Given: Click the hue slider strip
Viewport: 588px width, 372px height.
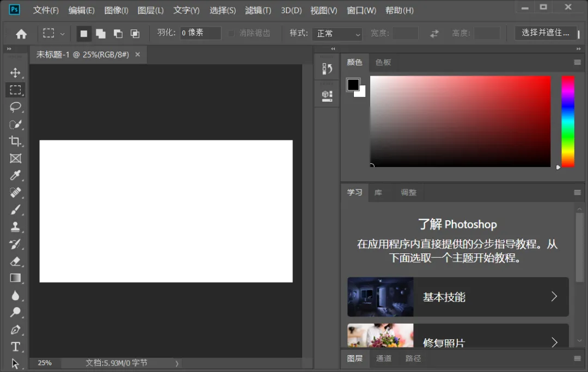Looking at the screenshot, I should (x=568, y=121).
